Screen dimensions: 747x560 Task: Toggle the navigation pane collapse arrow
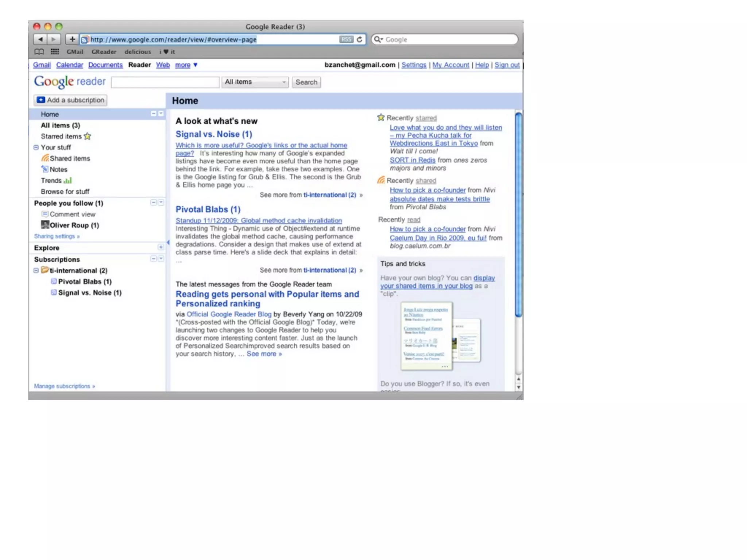(168, 242)
